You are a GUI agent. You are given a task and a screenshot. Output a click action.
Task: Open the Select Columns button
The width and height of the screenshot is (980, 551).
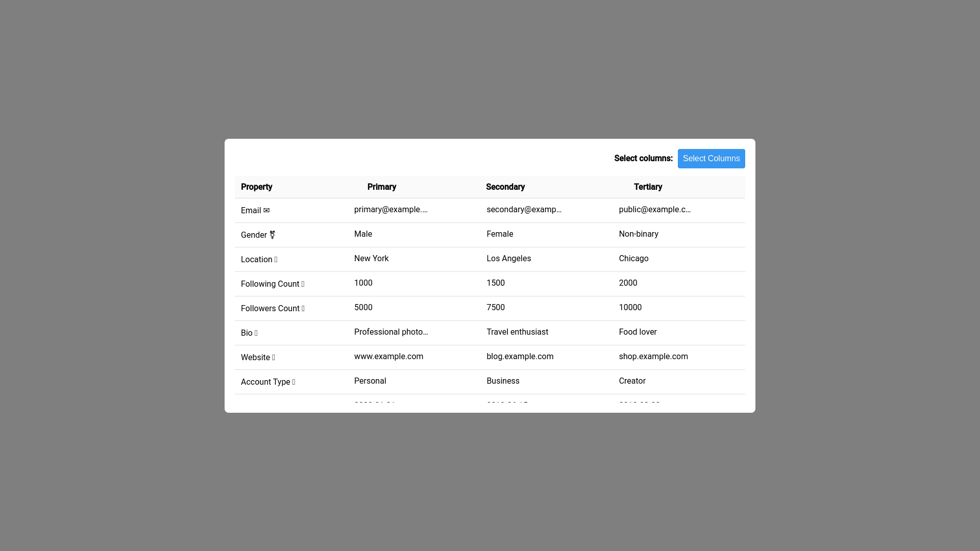coord(711,159)
